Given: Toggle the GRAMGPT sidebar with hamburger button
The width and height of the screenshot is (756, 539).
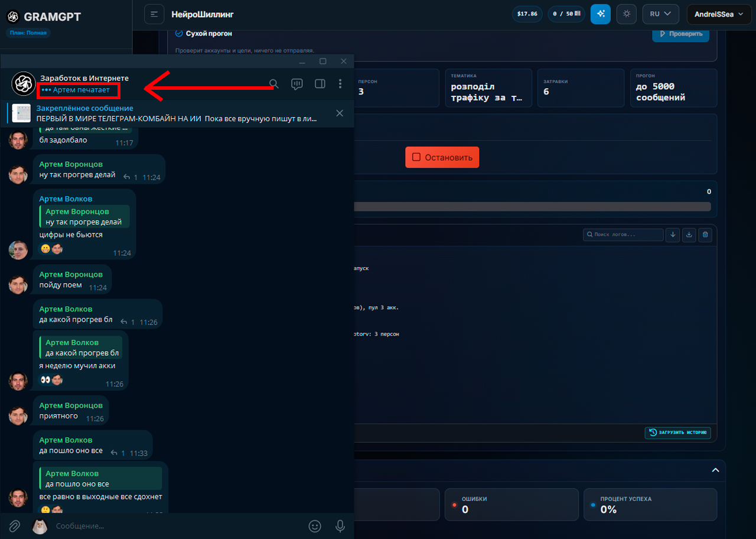Looking at the screenshot, I should tap(154, 14).
